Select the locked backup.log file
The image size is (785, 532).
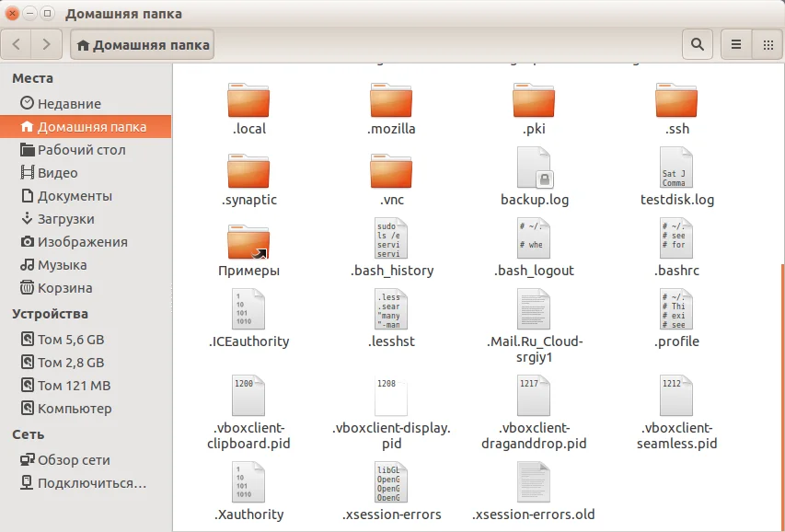[x=535, y=168]
